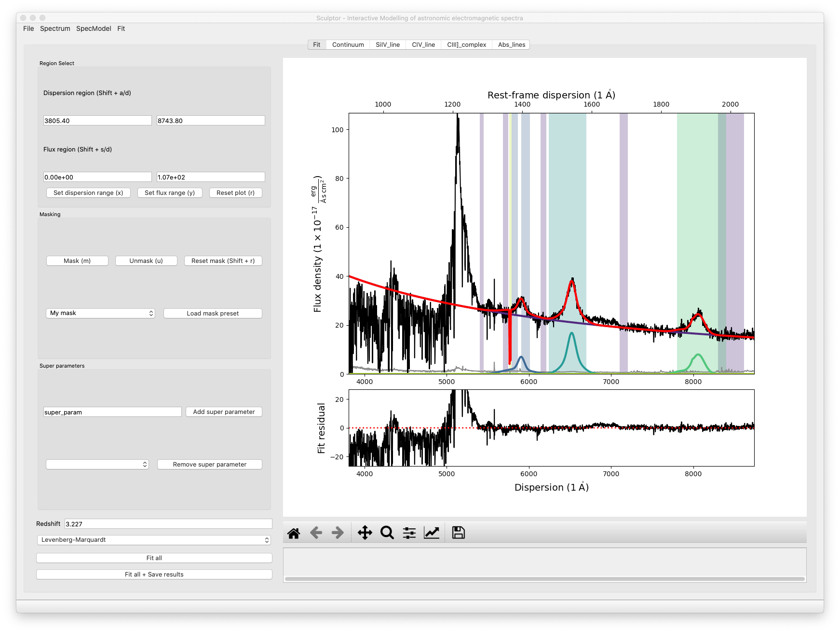Click the Mask (m) button

tap(77, 261)
